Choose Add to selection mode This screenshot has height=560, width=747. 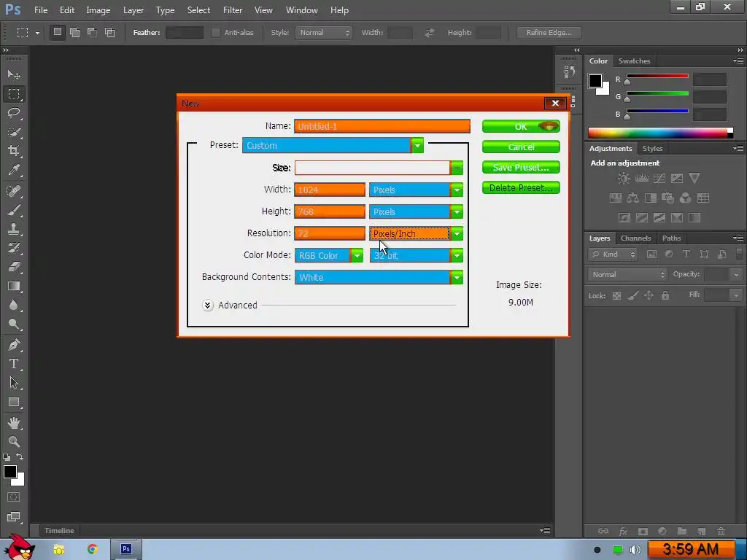point(75,32)
